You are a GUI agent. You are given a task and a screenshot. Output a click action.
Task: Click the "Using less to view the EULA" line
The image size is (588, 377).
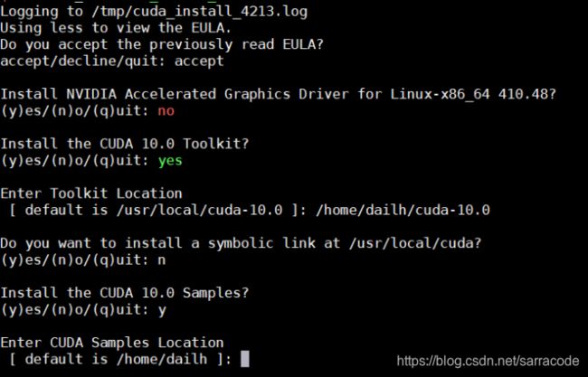(116, 28)
